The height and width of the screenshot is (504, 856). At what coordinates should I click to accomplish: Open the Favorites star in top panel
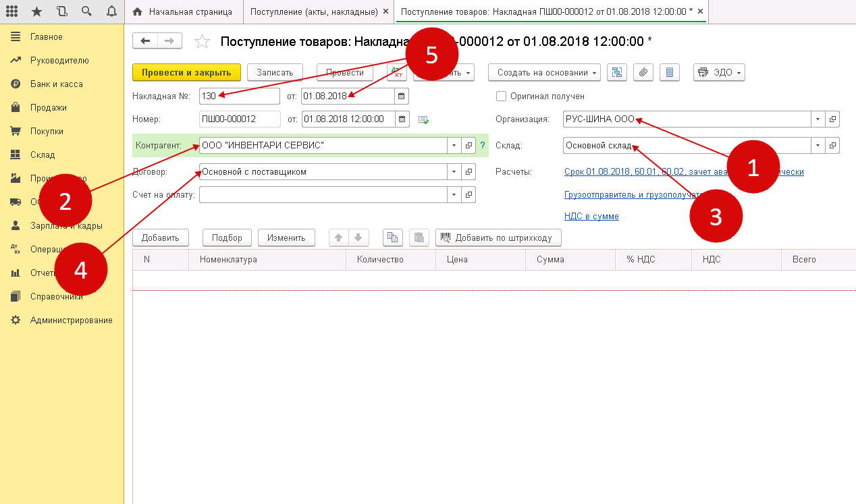(36, 11)
